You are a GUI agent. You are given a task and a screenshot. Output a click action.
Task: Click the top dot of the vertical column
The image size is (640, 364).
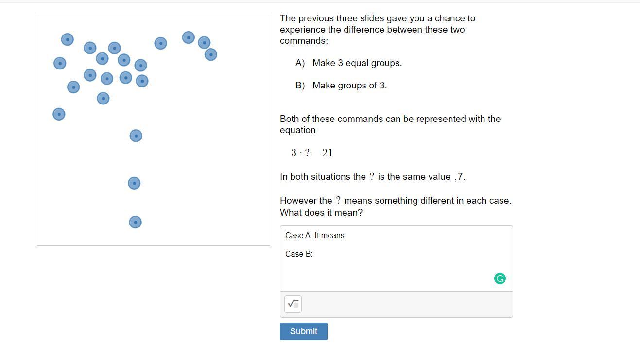click(136, 136)
